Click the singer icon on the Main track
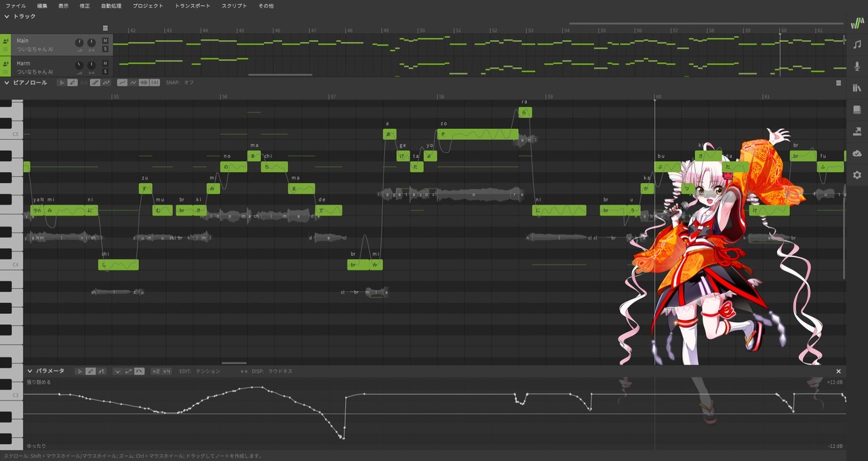Screen dimensions: 868x461 coord(5,41)
